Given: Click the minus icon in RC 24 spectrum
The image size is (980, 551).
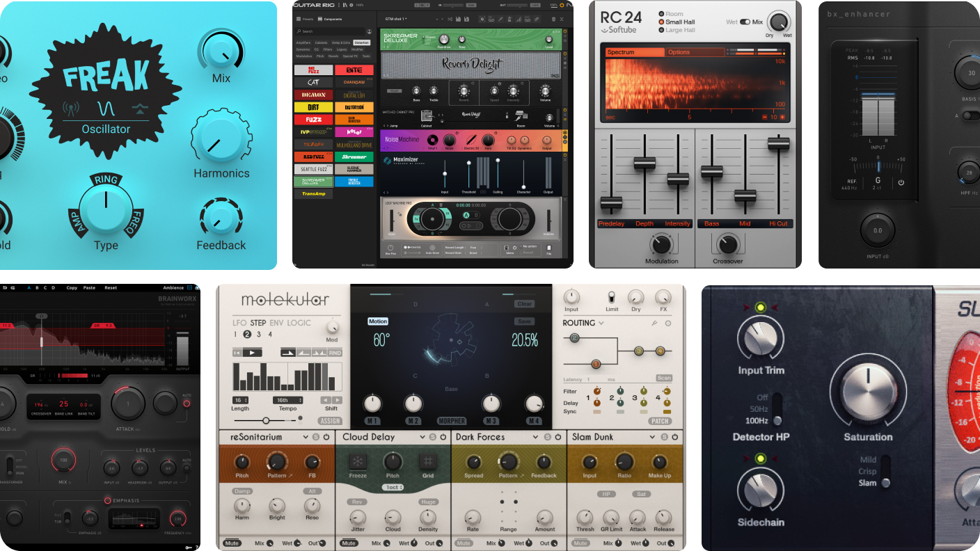Looking at the screenshot, I should coord(765,117).
